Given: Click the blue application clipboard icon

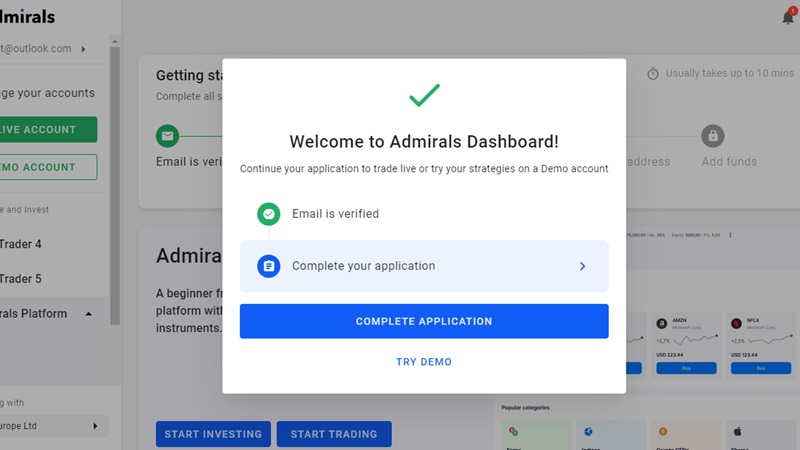Looking at the screenshot, I should [268, 266].
